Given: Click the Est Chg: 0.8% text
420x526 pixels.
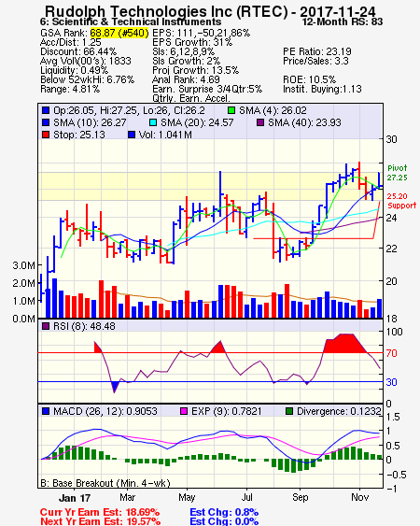Looking at the screenshot, I should (224, 513).
